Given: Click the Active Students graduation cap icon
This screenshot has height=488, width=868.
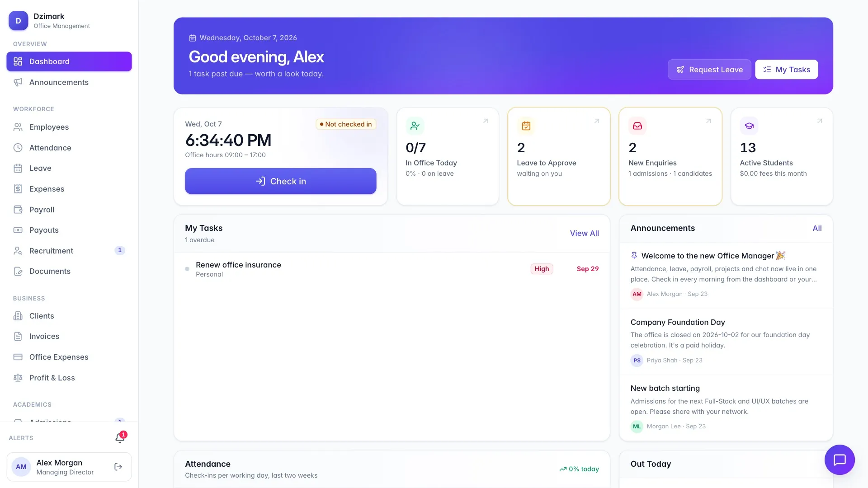Looking at the screenshot, I should click(x=749, y=126).
